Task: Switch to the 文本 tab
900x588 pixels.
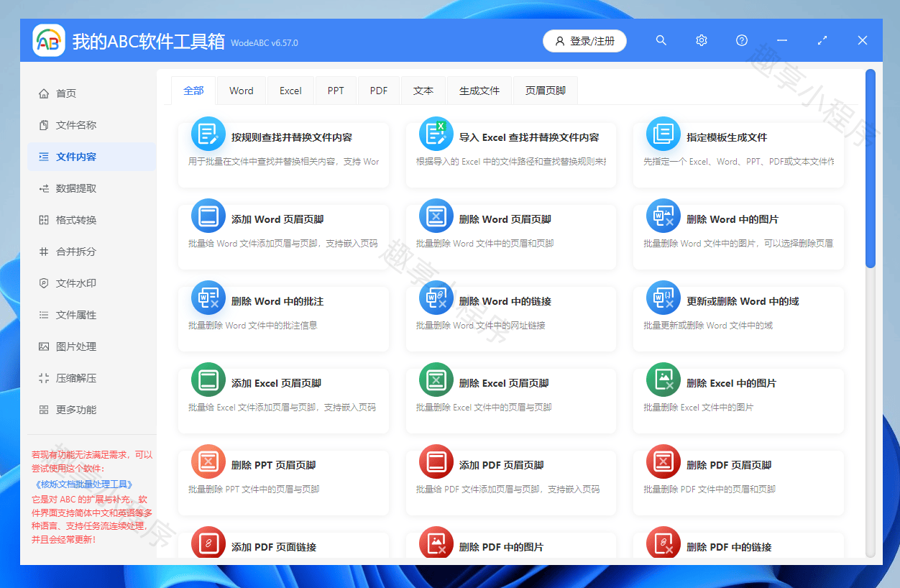Action: tap(423, 91)
